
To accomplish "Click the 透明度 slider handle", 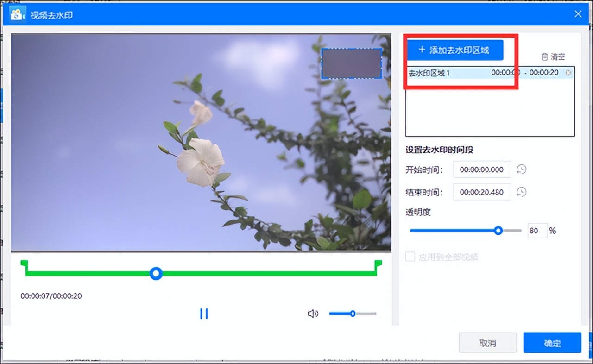I will tap(498, 231).
